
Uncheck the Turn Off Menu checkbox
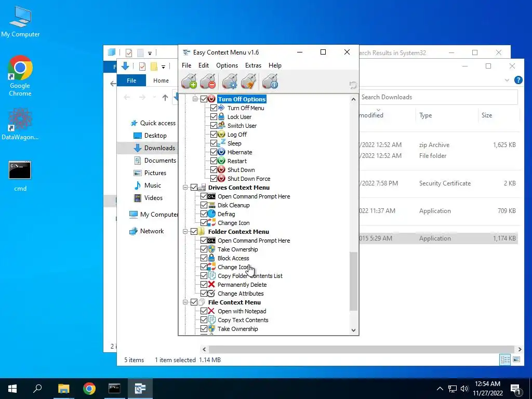click(x=214, y=108)
